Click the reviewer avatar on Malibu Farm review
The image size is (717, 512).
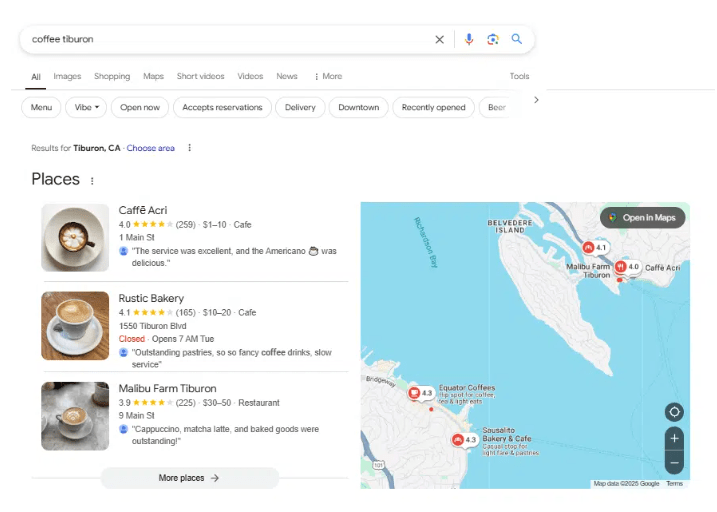pos(123,429)
